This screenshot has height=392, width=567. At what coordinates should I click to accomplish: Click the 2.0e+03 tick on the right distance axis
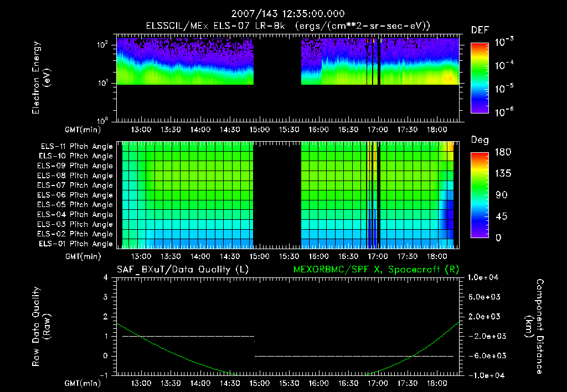(x=484, y=317)
